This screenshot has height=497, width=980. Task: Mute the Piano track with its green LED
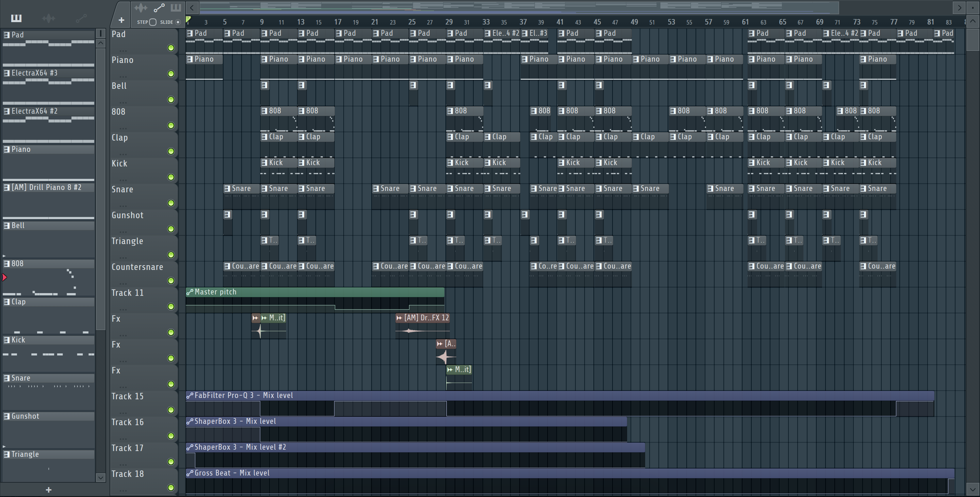(171, 74)
